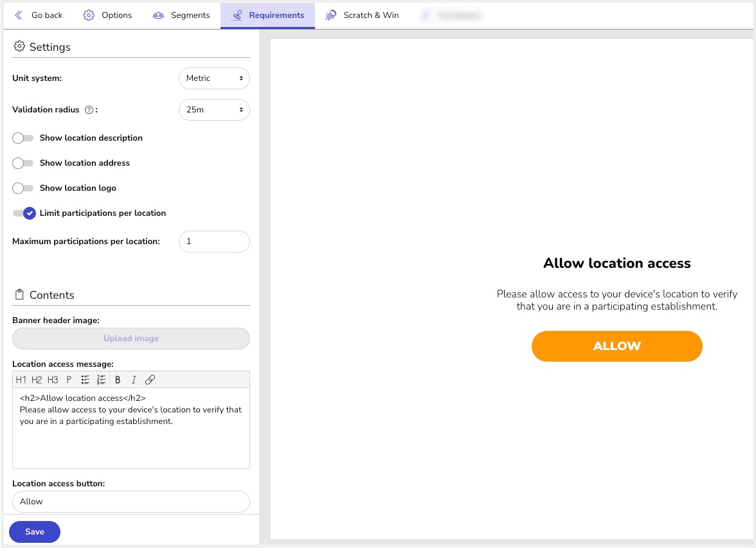Viewport: 756px width, 548px height.
Task: Click the Settings gear icon
Action: pyautogui.click(x=19, y=46)
